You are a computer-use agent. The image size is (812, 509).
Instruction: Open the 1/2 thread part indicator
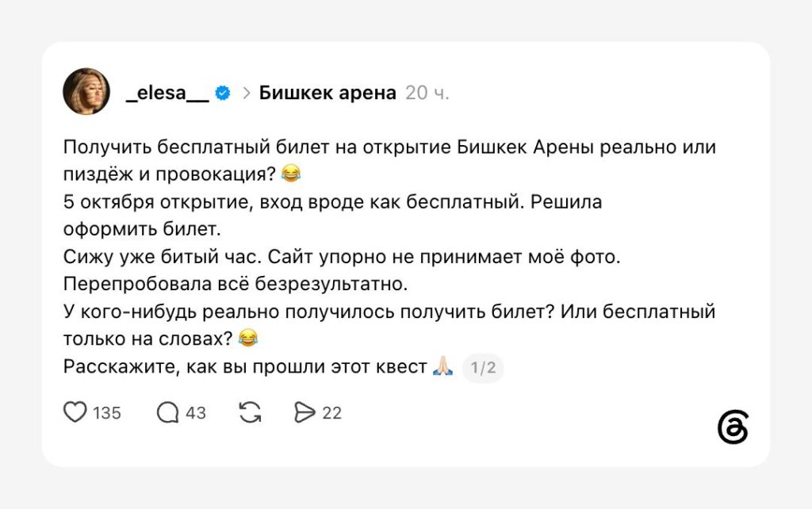pos(483,368)
